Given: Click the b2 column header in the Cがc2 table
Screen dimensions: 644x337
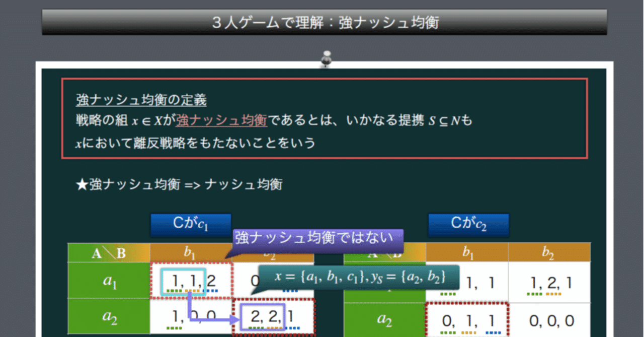Looking at the screenshot, I should [550, 252].
